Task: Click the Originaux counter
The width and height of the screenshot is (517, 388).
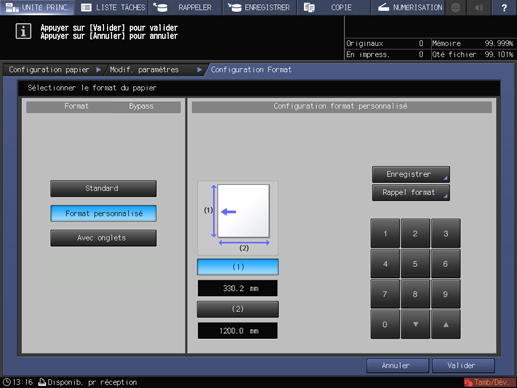Action: 385,44
